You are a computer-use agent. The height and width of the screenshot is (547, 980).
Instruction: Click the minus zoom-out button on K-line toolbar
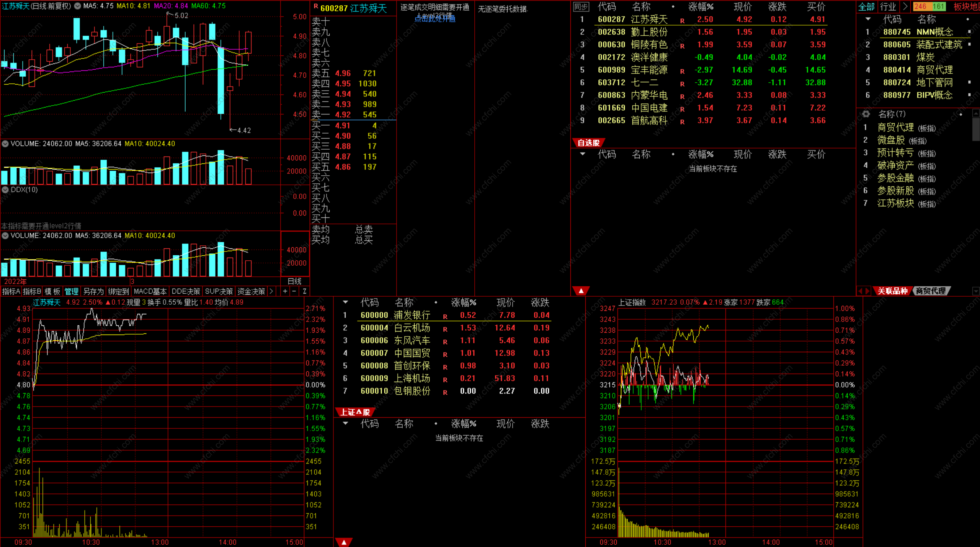coord(294,291)
